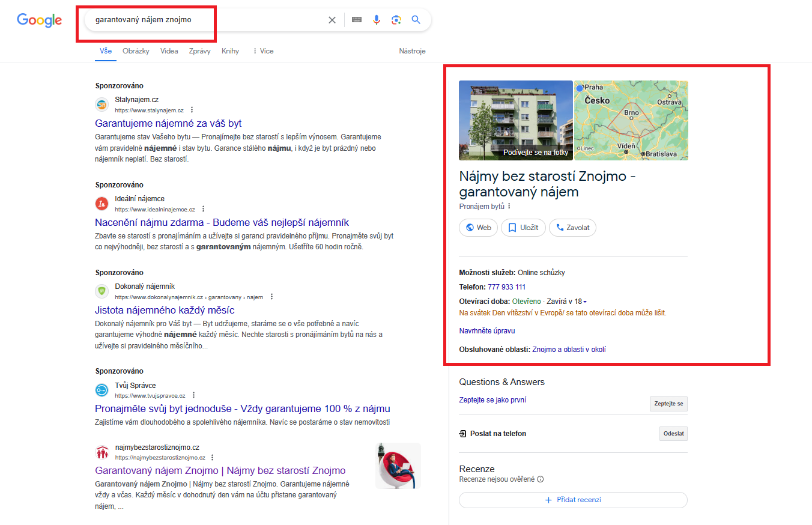Click the Recenze heading
812x525 pixels.
point(477,469)
